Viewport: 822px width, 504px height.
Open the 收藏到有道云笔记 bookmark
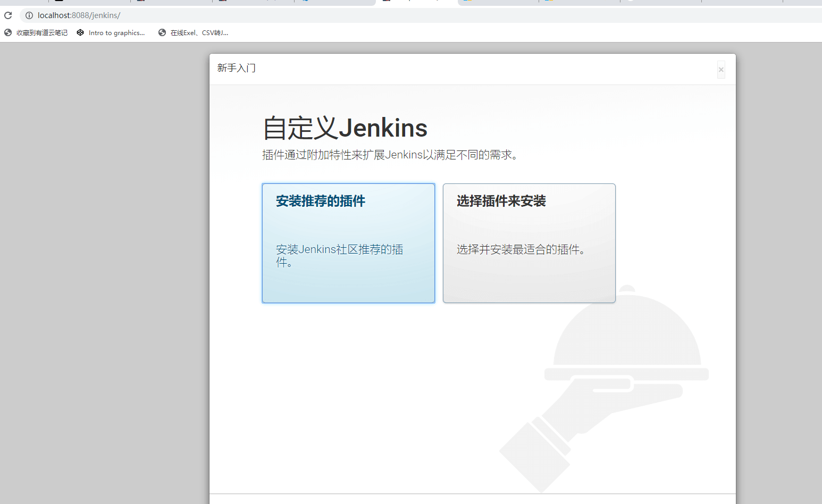(41, 33)
